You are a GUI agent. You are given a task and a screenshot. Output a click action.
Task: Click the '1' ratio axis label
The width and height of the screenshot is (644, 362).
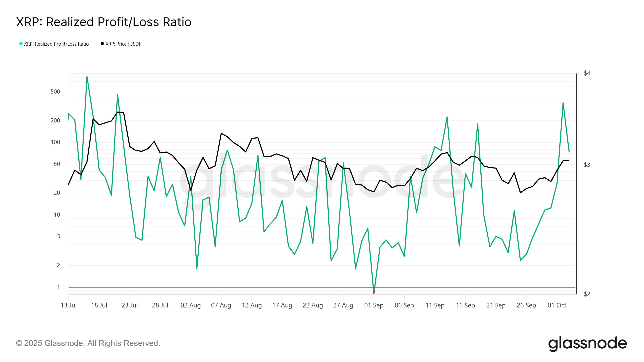click(x=59, y=287)
